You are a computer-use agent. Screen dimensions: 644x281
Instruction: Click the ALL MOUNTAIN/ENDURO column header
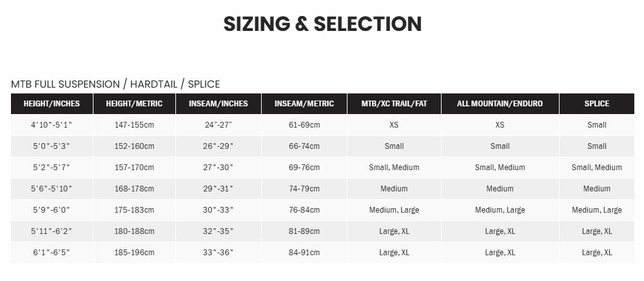(500, 104)
